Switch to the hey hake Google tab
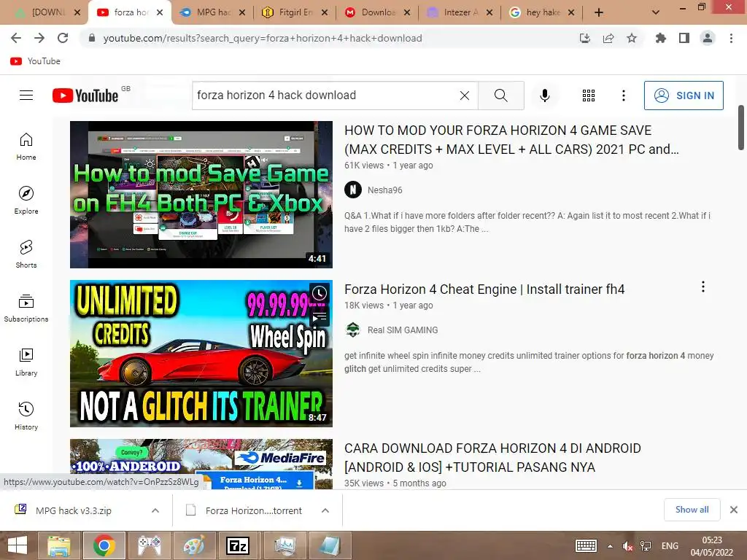 [542, 12]
